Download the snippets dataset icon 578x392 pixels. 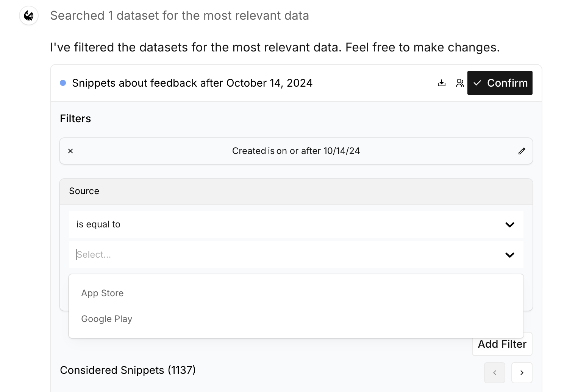(x=442, y=83)
